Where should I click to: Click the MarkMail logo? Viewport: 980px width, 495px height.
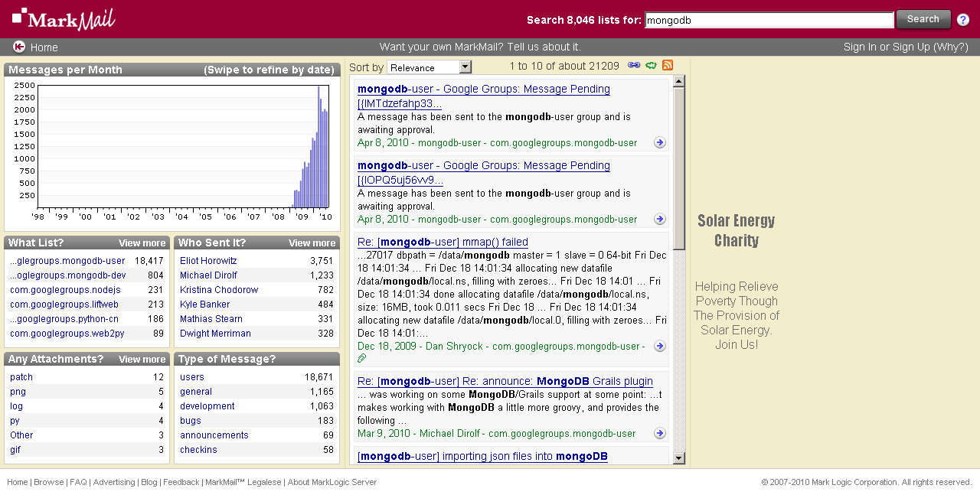click(x=64, y=19)
